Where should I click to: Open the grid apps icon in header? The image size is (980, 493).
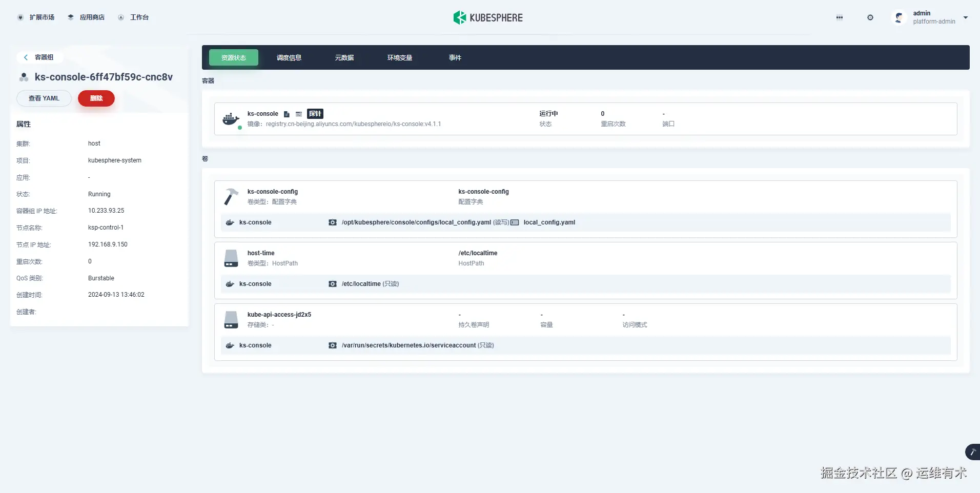[840, 17]
